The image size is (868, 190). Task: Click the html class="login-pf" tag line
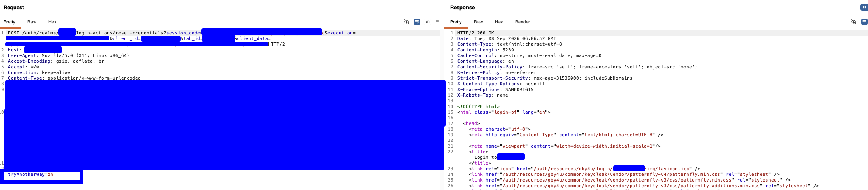pos(504,112)
